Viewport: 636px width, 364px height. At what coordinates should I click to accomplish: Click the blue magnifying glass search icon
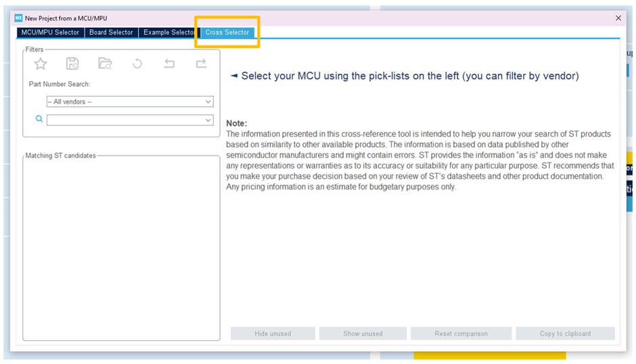pos(39,119)
